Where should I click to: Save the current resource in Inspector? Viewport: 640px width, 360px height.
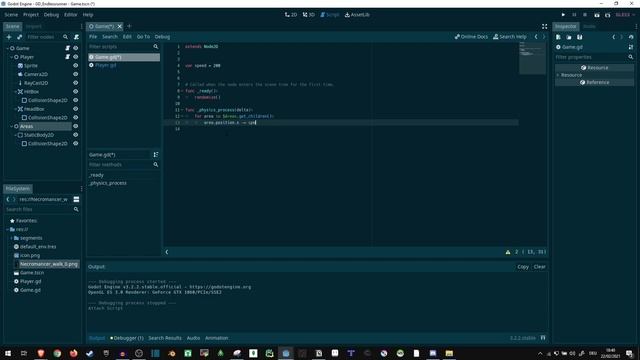pyautogui.click(x=580, y=37)
